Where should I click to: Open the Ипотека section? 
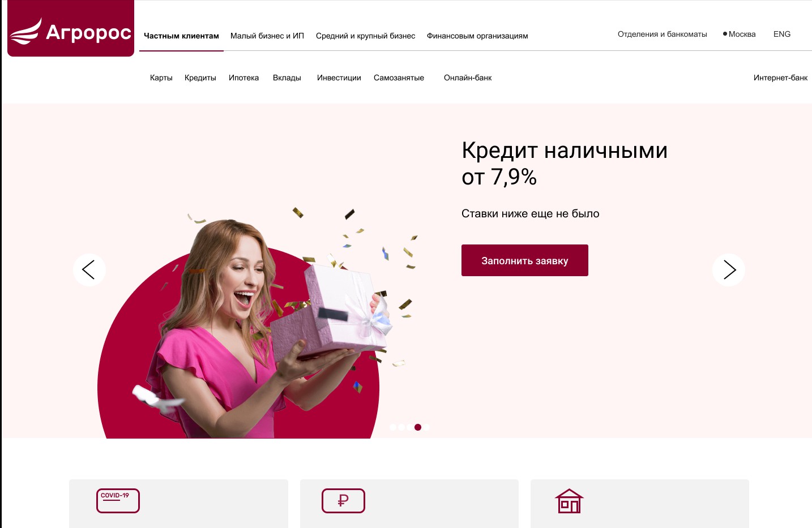click(x=244, y=78)
